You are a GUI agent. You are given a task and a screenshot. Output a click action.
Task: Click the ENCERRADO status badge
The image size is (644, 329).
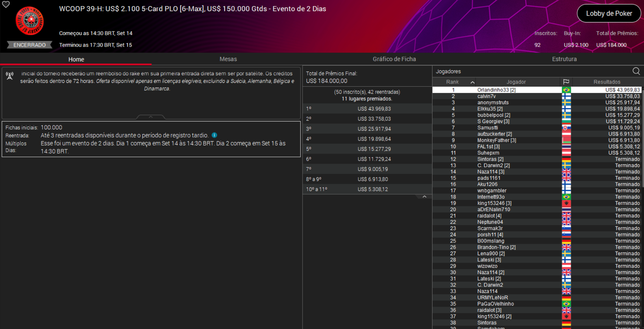[x=30, y=45]
